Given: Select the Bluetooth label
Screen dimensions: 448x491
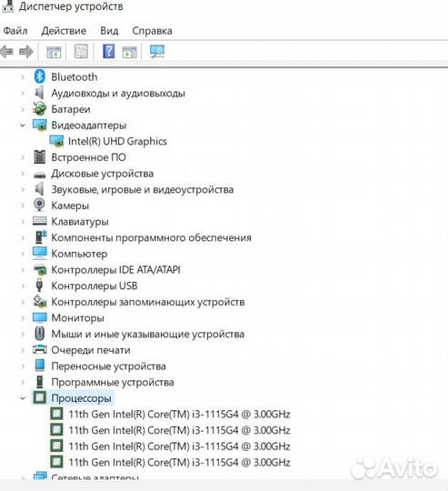Looking at the screenshot, I should point(75,77).
